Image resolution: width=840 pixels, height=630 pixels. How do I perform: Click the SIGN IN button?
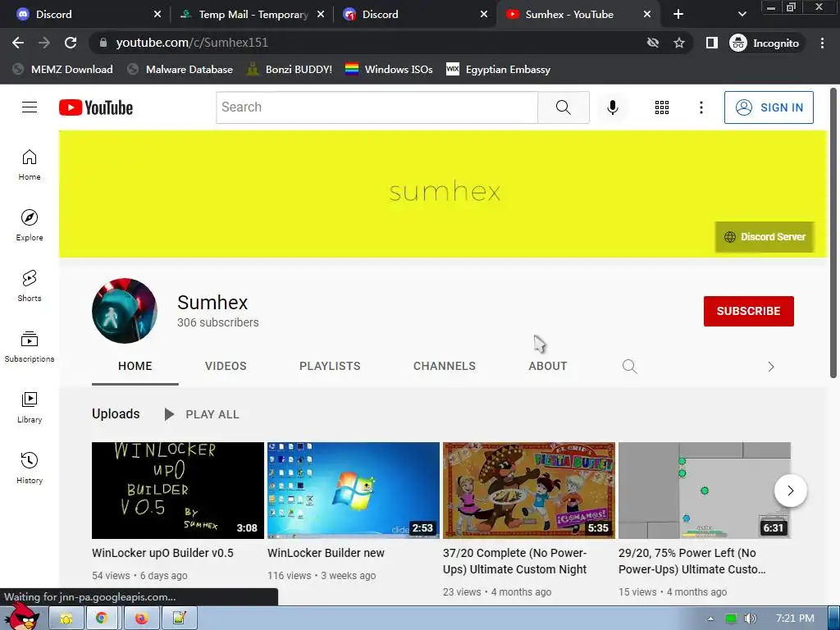(769, 107)
